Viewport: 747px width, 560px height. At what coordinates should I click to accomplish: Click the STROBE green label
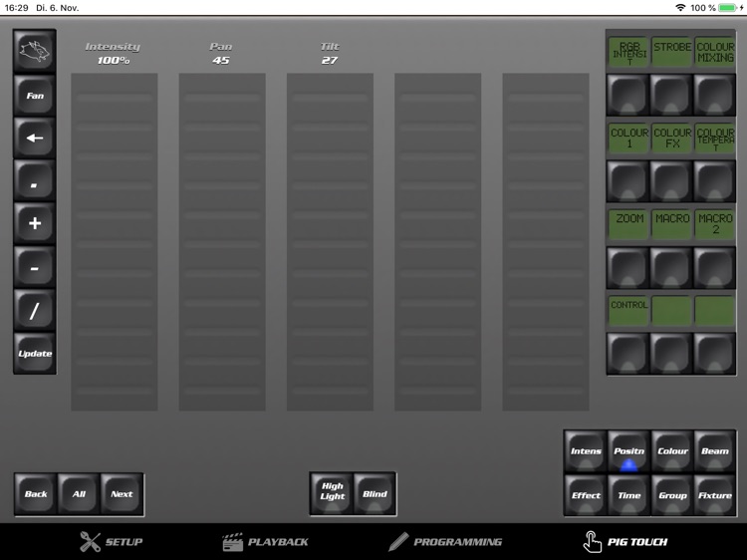pos(671,52)
